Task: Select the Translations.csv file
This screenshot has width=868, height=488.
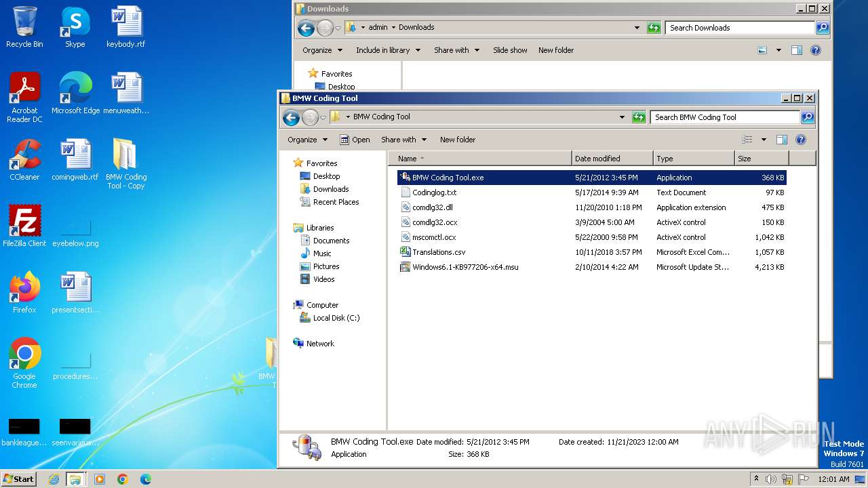Action: 592,252
